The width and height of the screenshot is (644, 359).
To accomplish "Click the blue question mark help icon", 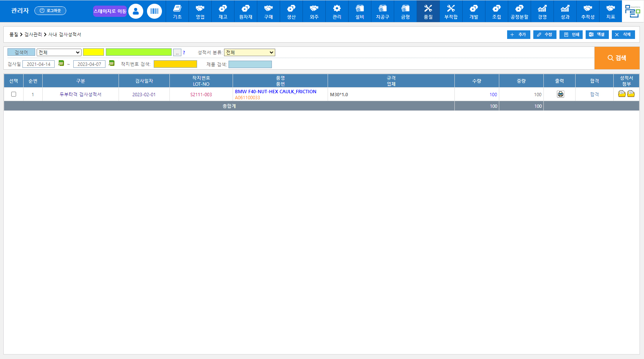I will [184, 53].
